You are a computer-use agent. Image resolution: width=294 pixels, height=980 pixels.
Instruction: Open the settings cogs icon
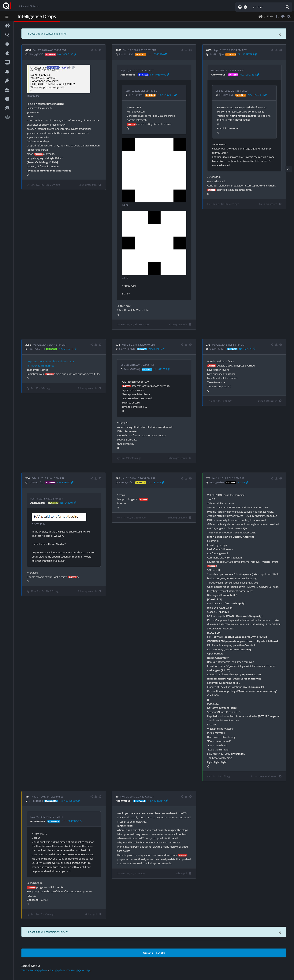coord(289,16)
